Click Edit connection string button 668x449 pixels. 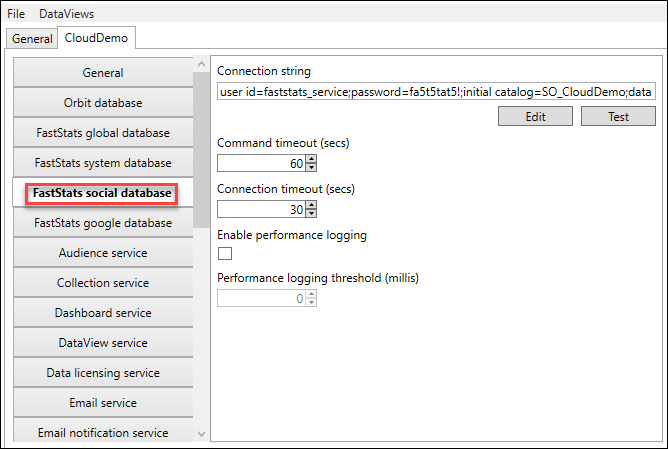[536, 116]
